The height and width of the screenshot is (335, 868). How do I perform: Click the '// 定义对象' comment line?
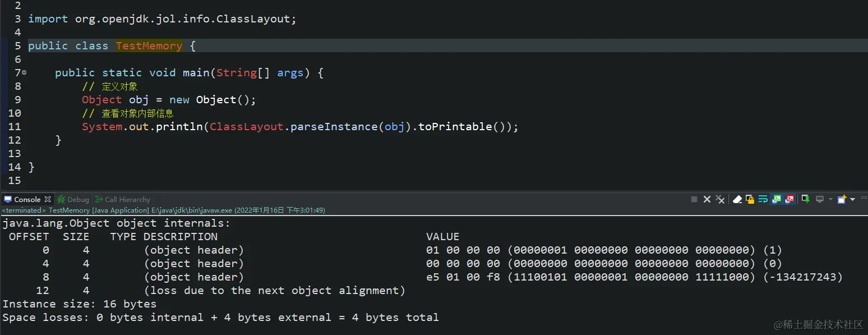tap(110, 86)
